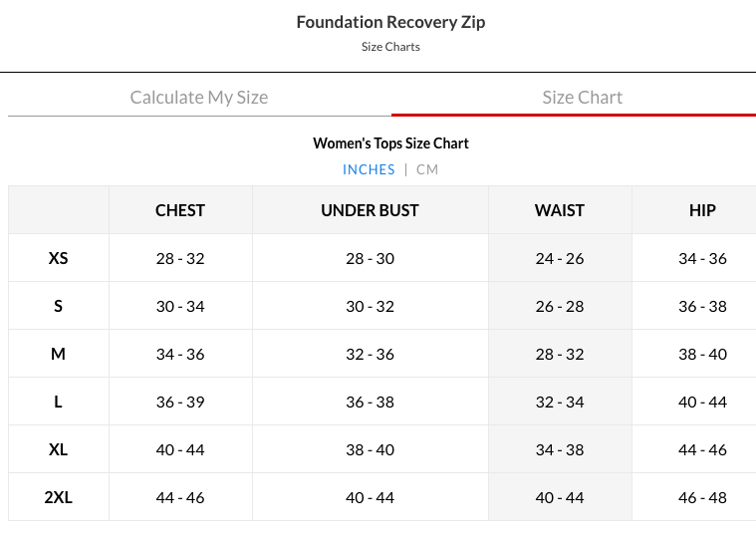Click the chest measurement for size L
Image resolution: width=756 pixels, height=547 pixels.
point(180,402)
